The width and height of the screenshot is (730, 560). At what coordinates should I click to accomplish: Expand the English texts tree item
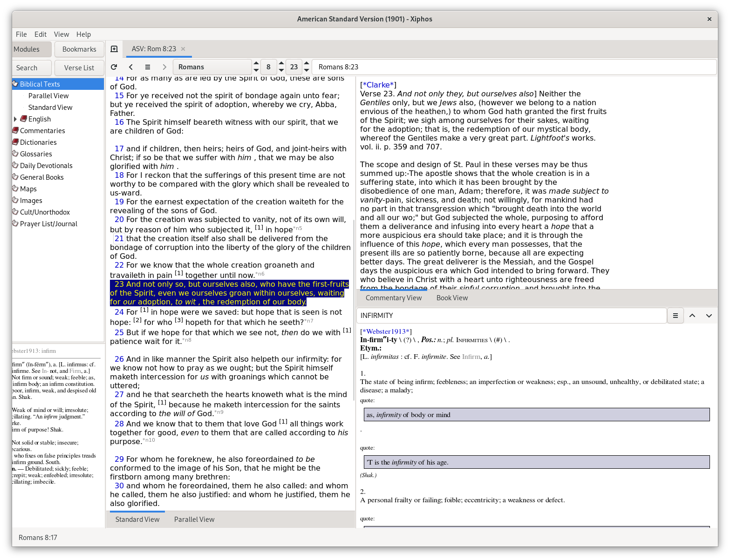15,119
